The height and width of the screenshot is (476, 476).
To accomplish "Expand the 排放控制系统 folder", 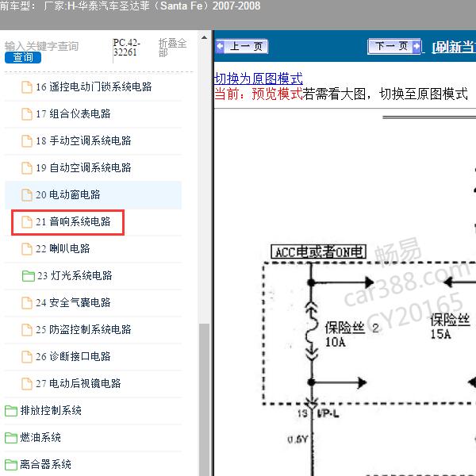I will (x=51, y=410).
